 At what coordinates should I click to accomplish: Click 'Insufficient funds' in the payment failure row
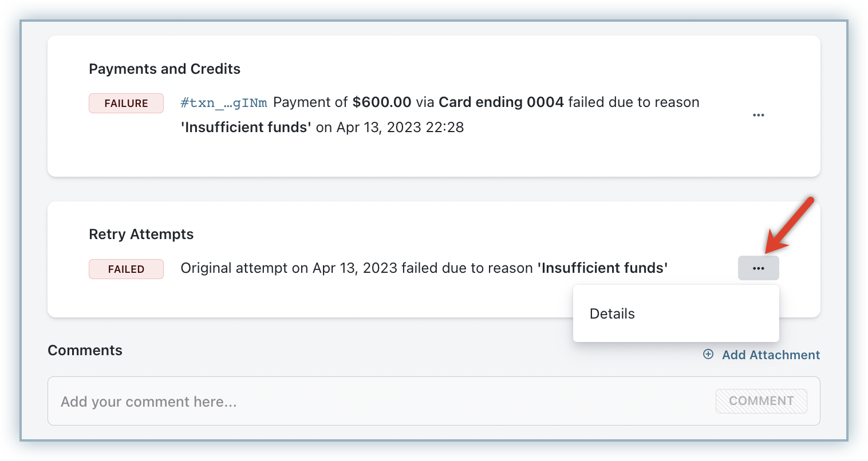246,127
